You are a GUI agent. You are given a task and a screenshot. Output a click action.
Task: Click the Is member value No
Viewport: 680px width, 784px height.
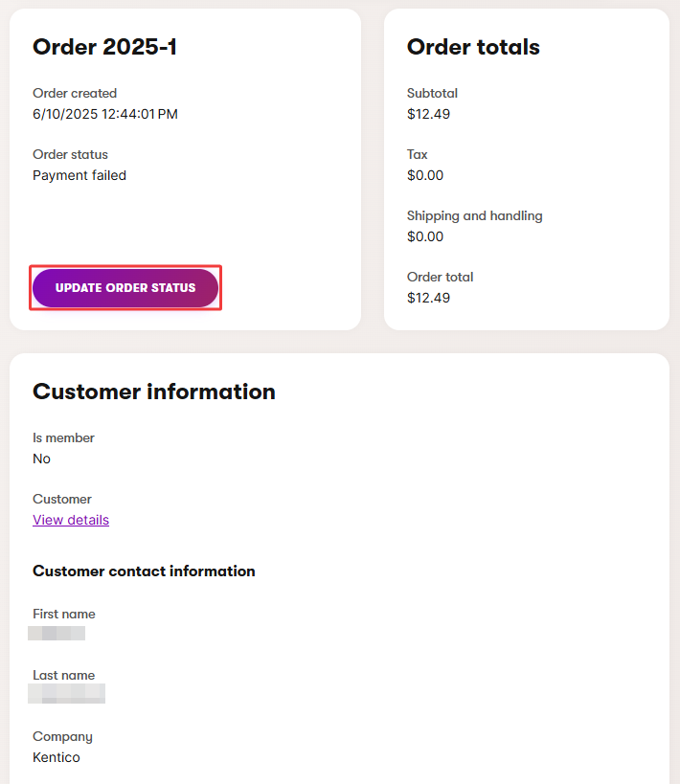42,459
